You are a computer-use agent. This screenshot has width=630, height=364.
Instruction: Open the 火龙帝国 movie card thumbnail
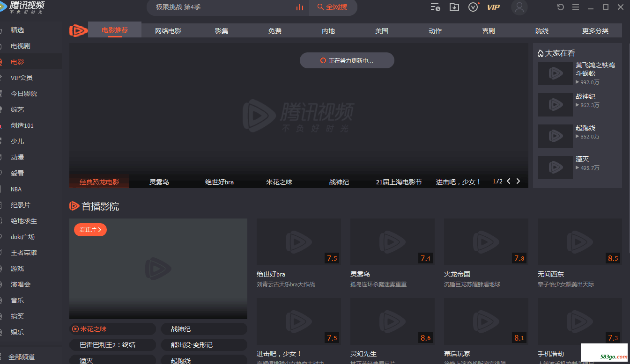point(486,242)
